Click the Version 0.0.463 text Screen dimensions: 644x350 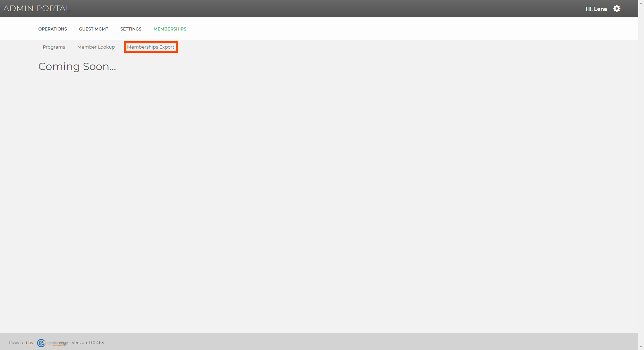[88, 342]
